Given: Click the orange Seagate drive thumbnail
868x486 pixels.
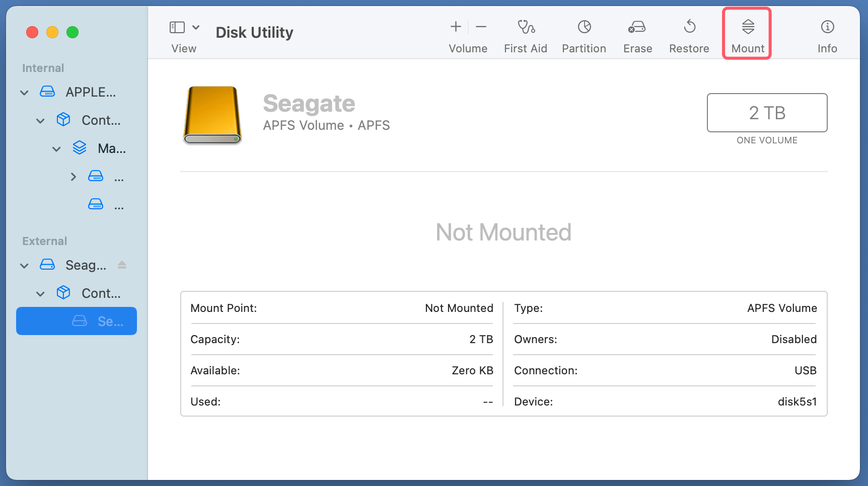Looking at the screenshot, I should 212,115.
